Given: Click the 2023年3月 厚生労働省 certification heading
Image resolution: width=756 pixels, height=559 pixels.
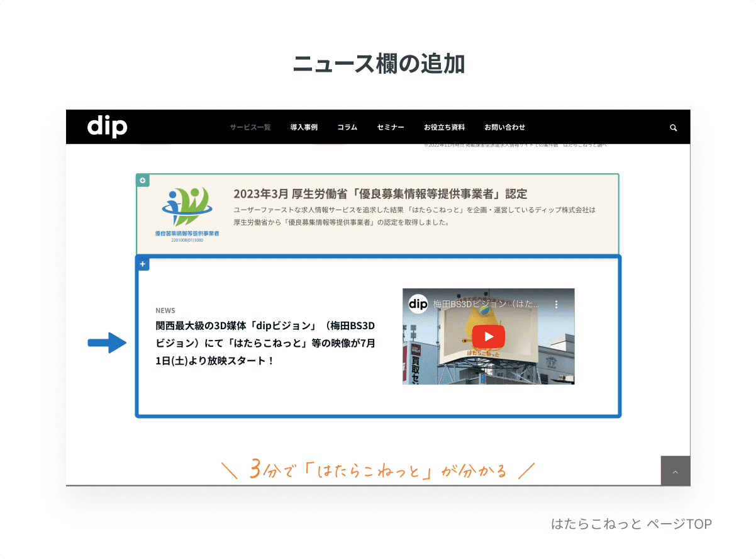Looking at the screenshot, I should (x=381, y=193).
